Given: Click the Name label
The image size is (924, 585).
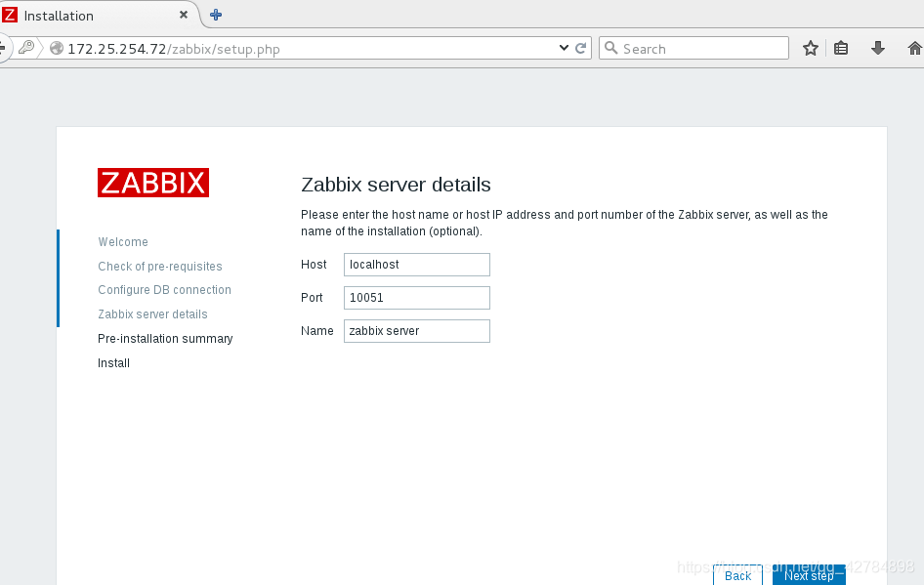Looking at the screenshot, I should 317,331.
